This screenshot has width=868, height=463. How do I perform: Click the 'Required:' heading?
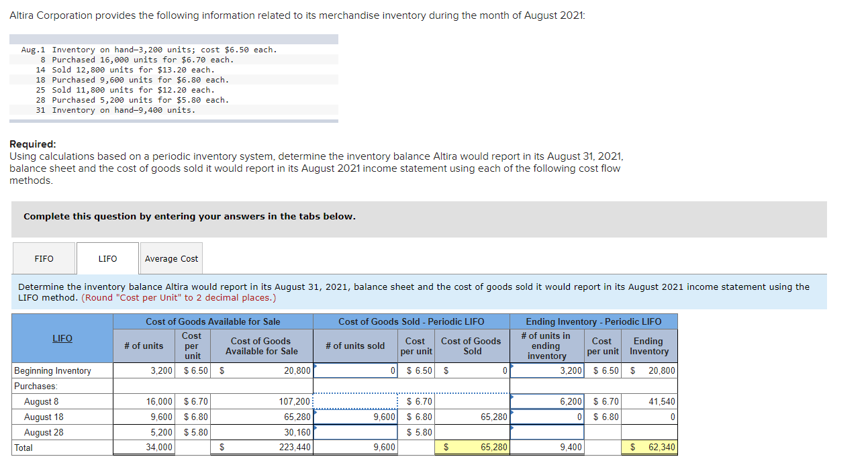click(x=33, y=144)
